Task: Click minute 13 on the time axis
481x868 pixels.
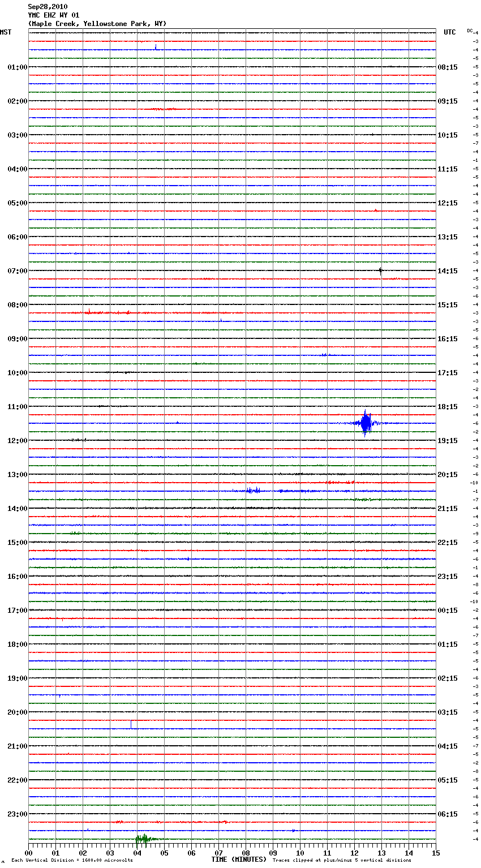Action: (x=381, y=853)
